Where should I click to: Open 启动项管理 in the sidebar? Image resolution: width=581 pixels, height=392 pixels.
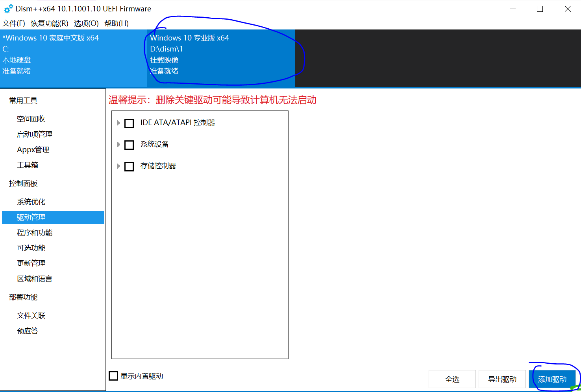[53, 134]
